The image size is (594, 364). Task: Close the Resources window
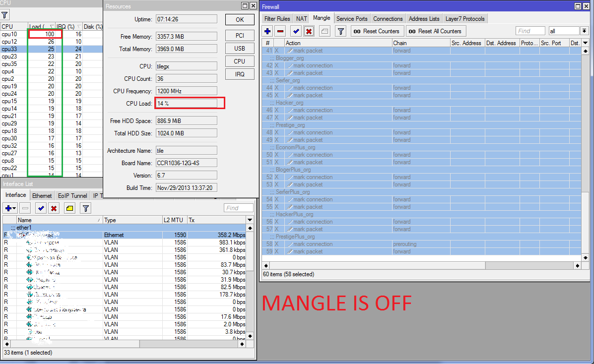click(253, 5)
